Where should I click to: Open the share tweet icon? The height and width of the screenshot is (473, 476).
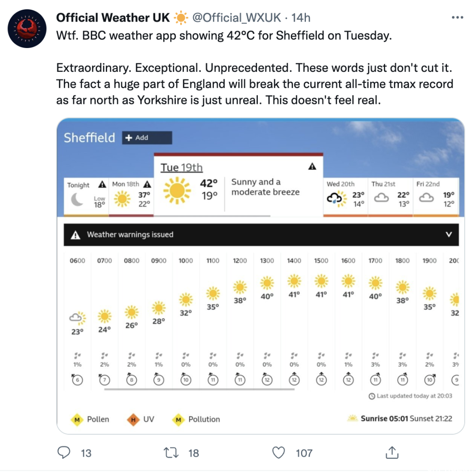[x=391, y=452]
